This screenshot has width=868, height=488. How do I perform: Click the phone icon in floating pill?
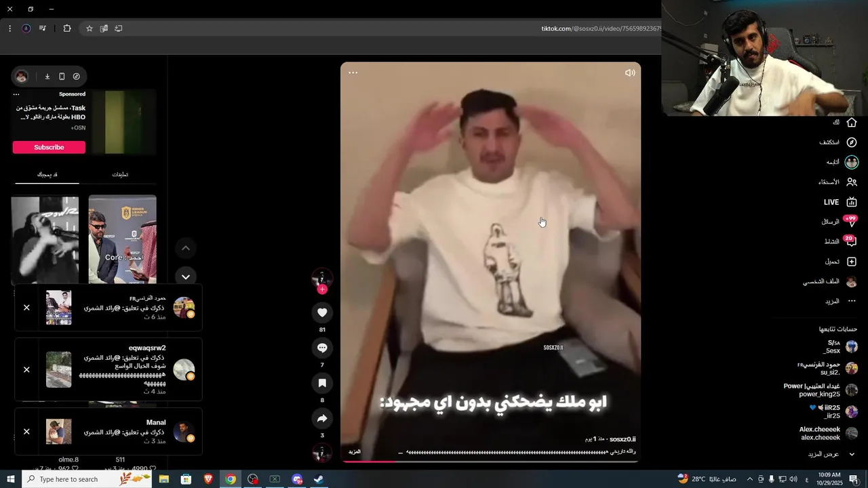62,77
